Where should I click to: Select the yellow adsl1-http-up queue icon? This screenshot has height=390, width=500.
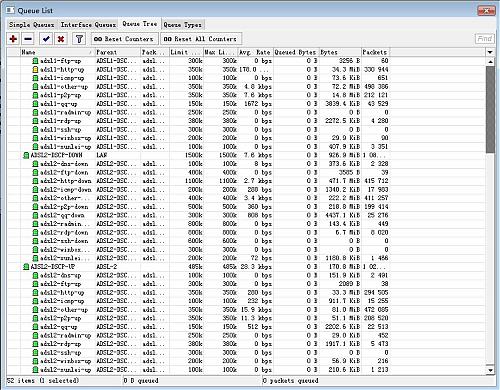[35, 70]
